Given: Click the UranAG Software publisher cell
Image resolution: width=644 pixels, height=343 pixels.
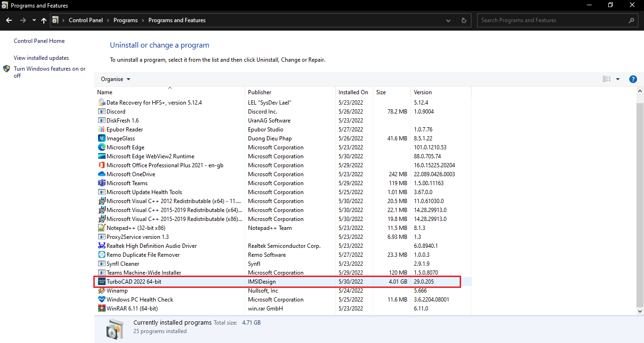Looking at the screenshot, I should pos(269,121).
